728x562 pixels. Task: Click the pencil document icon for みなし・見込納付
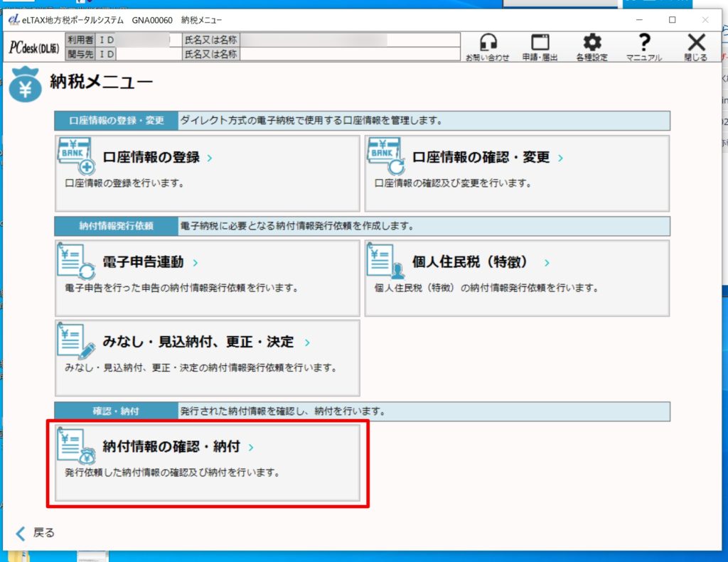pos(75,342)
